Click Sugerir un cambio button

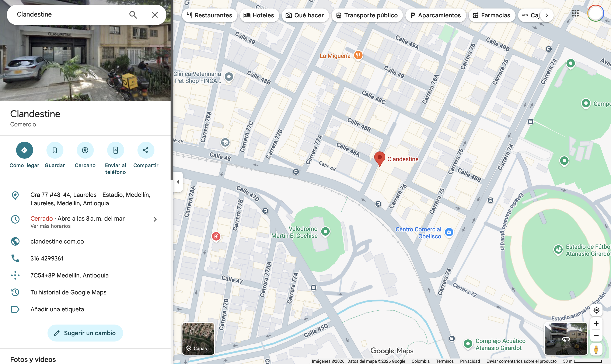85,333
